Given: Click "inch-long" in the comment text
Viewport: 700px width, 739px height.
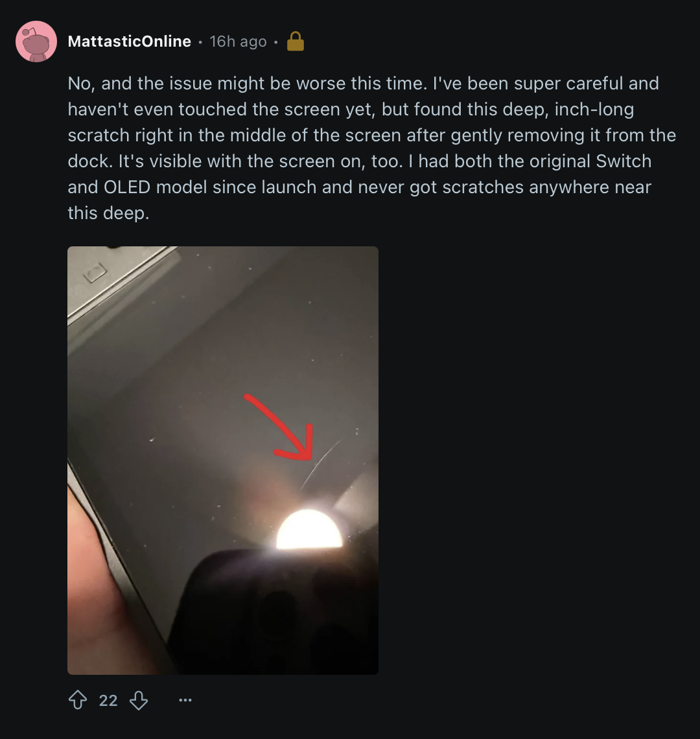Looking at the screenshot, I should [594, 110].
